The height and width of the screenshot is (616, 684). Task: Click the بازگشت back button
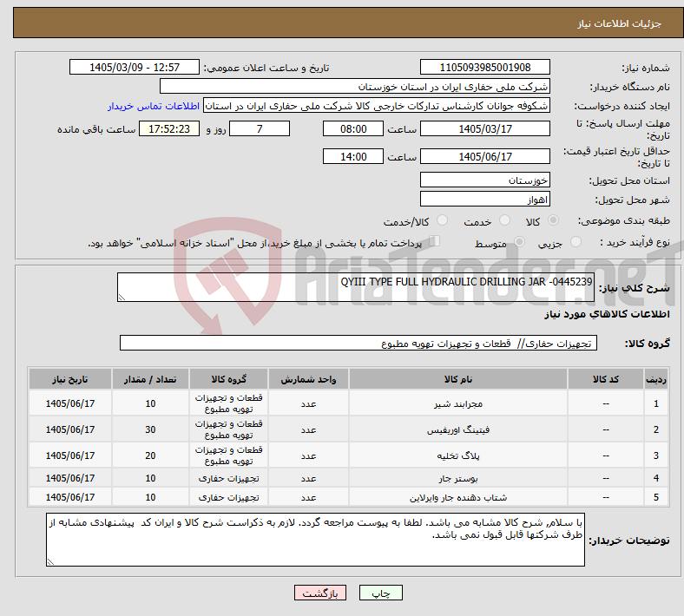[x=320, y=593]
